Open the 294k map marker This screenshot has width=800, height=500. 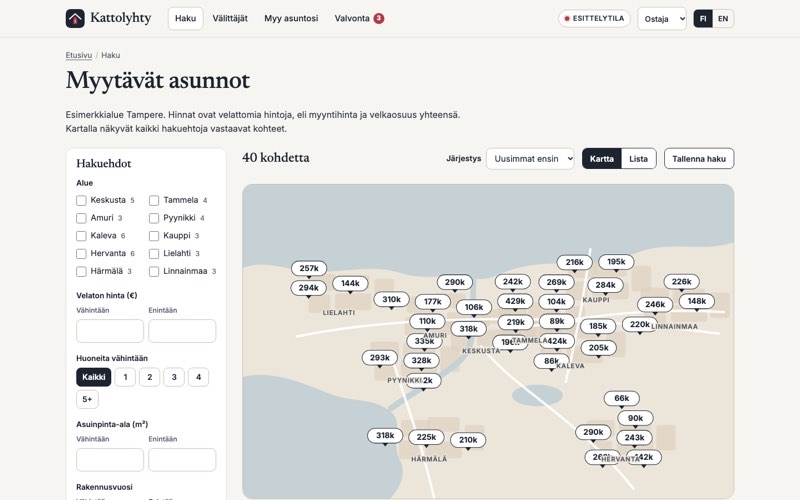pos(308,288)
